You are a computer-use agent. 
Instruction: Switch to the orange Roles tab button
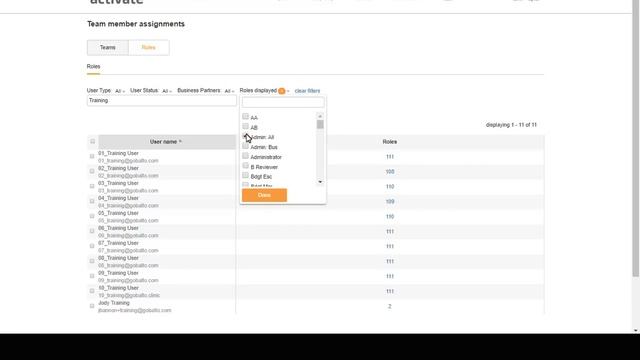pyautogui.click(x=149, y=47)
